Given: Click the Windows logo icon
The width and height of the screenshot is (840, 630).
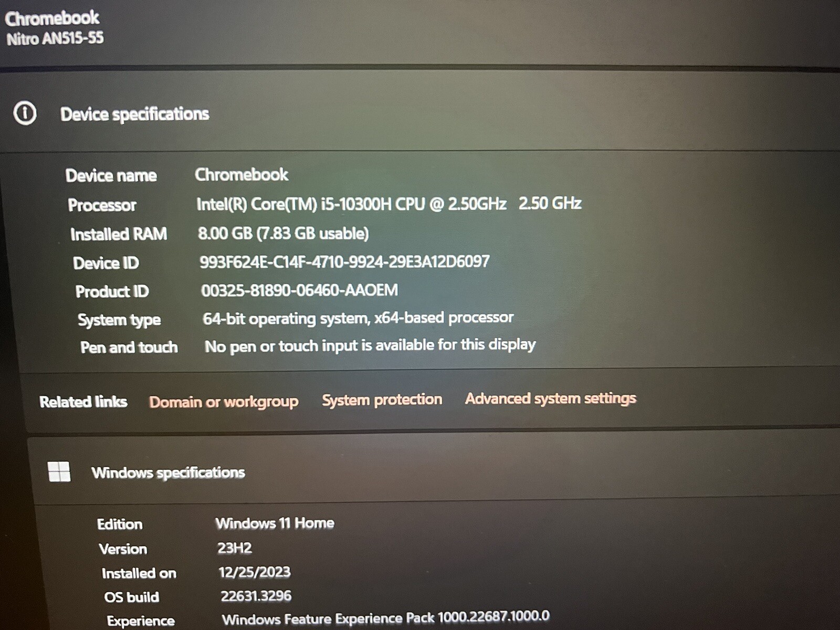Looking at the screenshot, I should pyautogui.click(x=59, y=471).
